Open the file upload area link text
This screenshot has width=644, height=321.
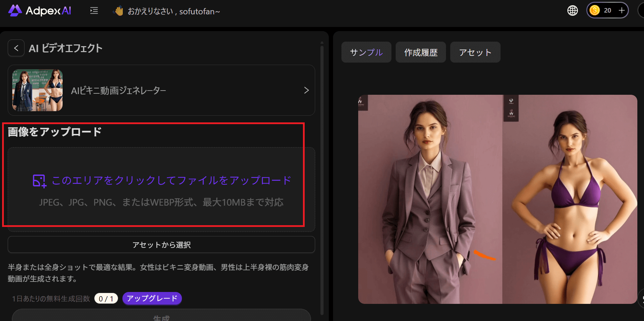tap(171, 180)
